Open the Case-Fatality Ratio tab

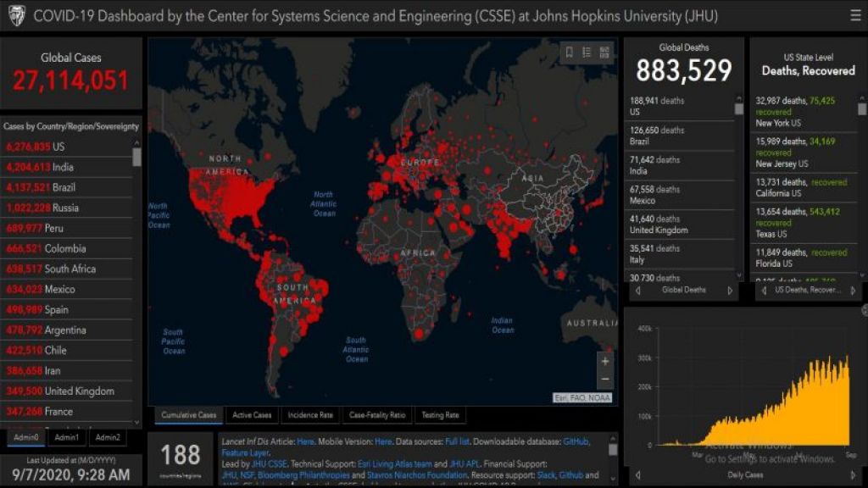(x=377, y=415)
